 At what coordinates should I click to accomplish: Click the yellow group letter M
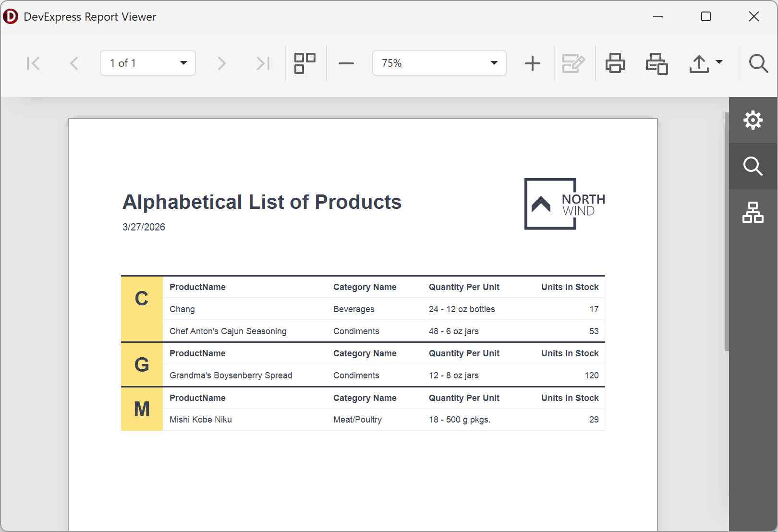pyautogui.click(x=142, y=409)
